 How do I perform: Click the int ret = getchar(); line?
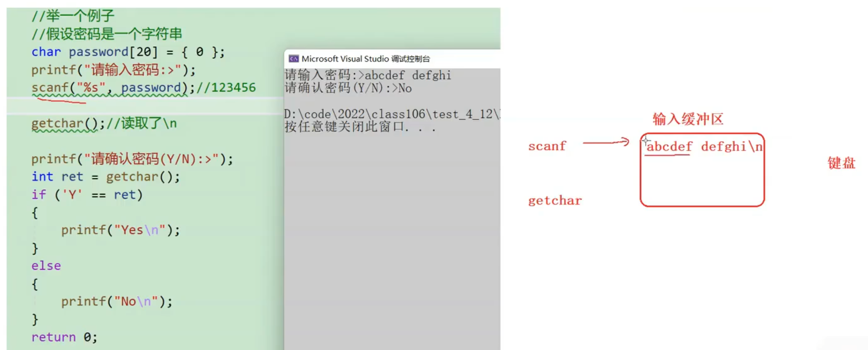106,177
